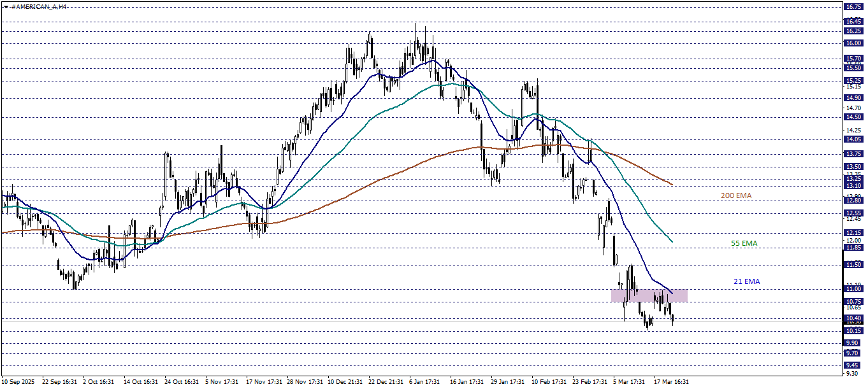
Task: Click the 11.00 price level tag
Action: click(853, 289)
